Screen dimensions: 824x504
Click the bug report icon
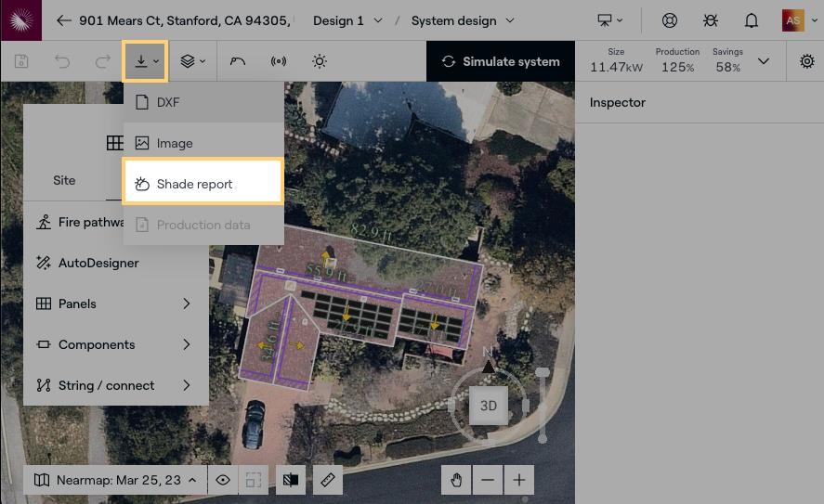pos(711,20)
